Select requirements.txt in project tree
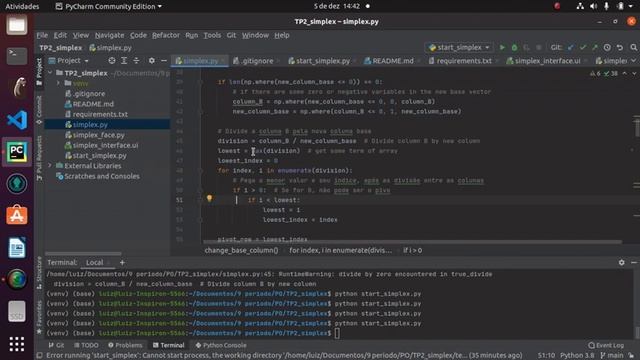Screen dimensions: 640x360 pos(100,114)
